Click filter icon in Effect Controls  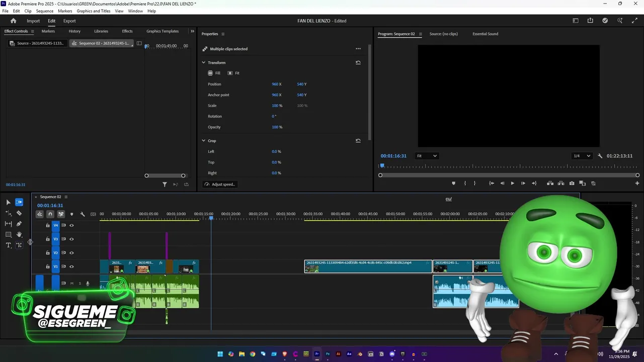(x=165, y=185)
